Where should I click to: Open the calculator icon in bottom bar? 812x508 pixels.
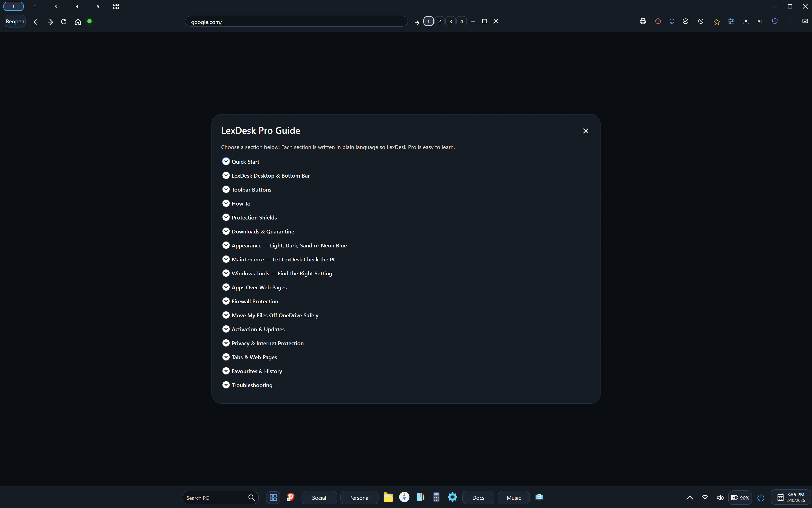coord(436,497)
